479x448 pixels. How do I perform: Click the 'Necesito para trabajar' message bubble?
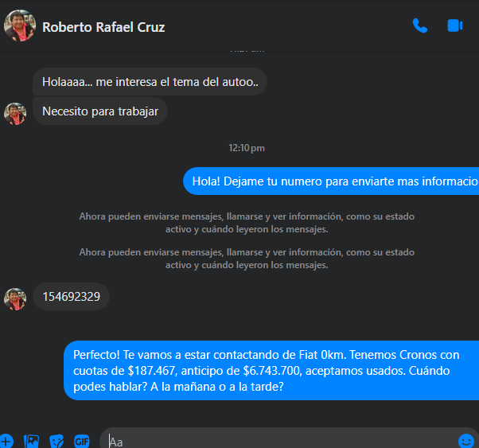(x=100, y=111)
